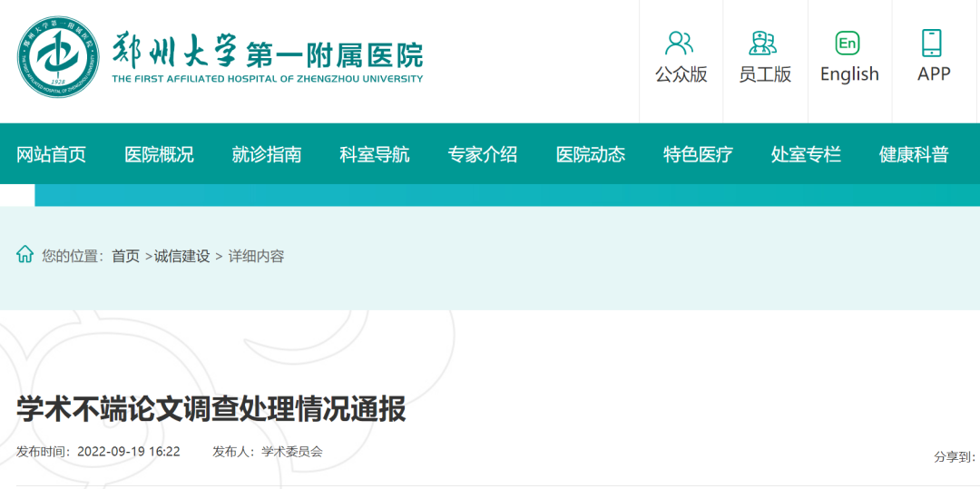Viewport: 980px width, 489px height.
Task: Click the English text label
Action: click(x=849, y=74)
